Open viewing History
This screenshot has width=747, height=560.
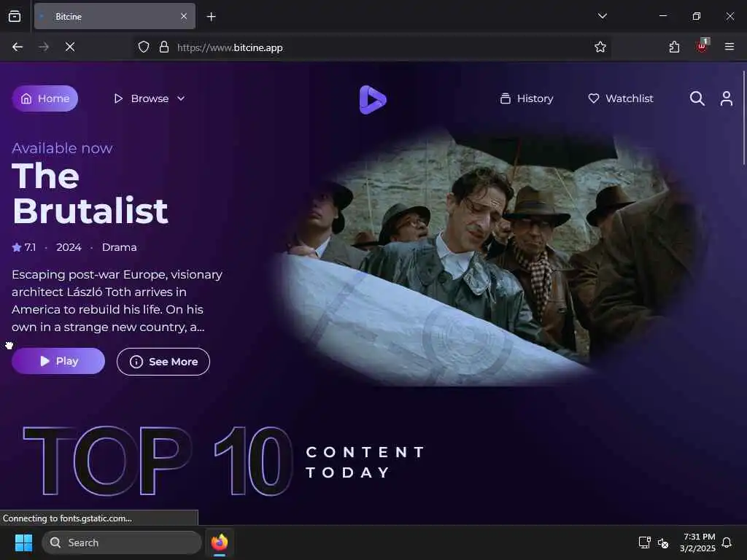coord(527,98)
